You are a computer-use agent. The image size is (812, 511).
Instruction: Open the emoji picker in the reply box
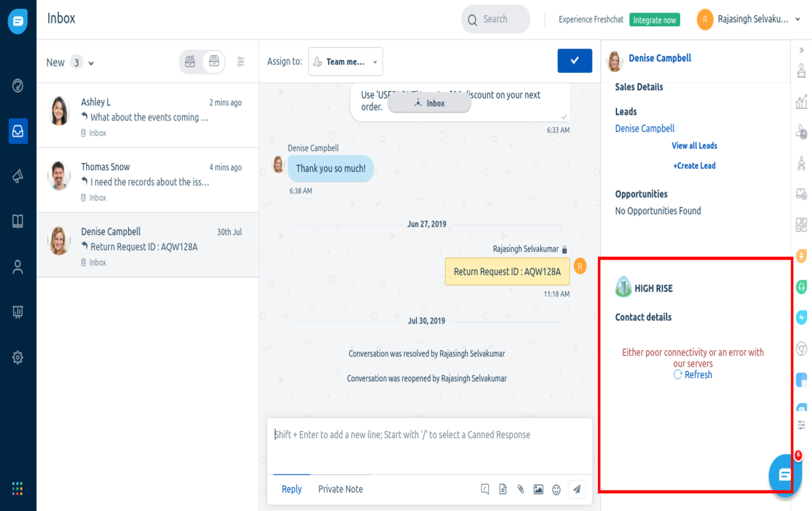[x=556, y=489]
